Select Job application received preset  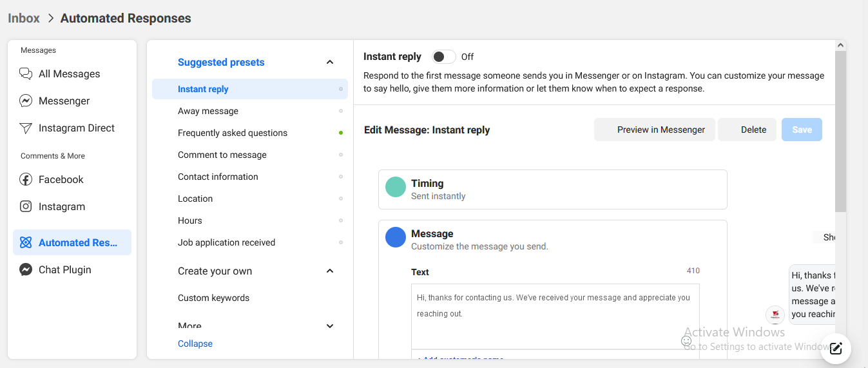[x=226, y=243]
